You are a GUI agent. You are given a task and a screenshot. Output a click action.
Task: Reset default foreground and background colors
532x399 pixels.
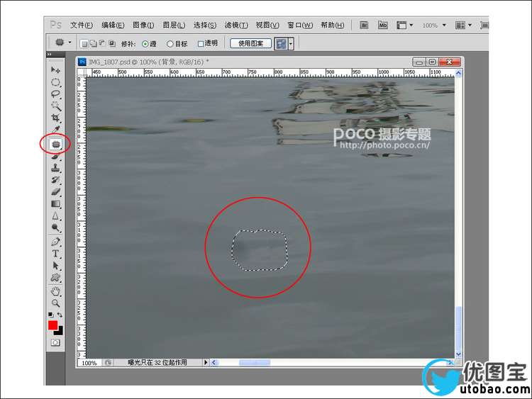click(50, 315)
